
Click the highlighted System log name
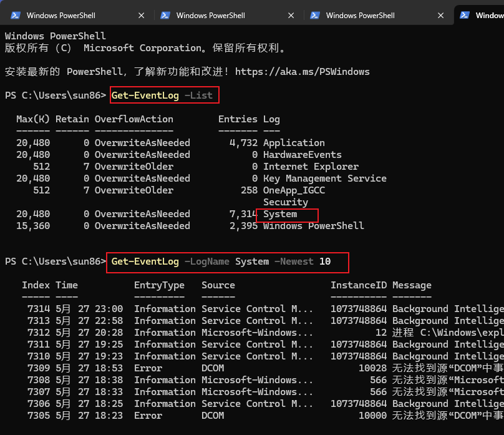tap(286, 214)
